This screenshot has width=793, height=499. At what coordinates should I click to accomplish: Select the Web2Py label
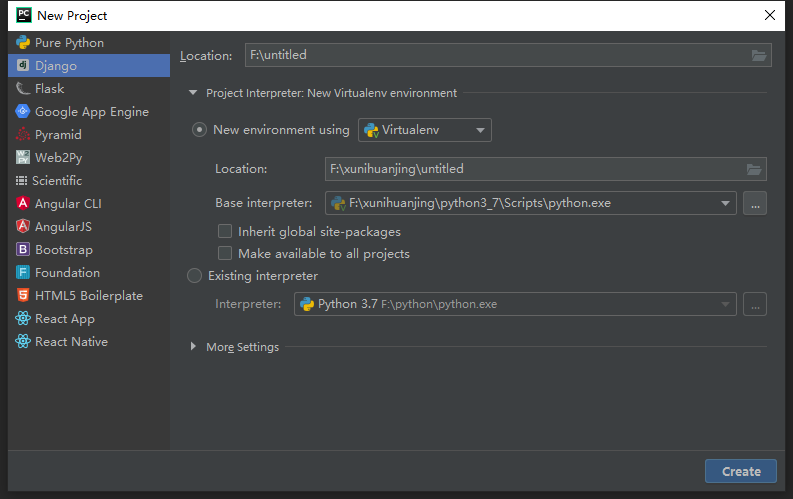point(59,158)
